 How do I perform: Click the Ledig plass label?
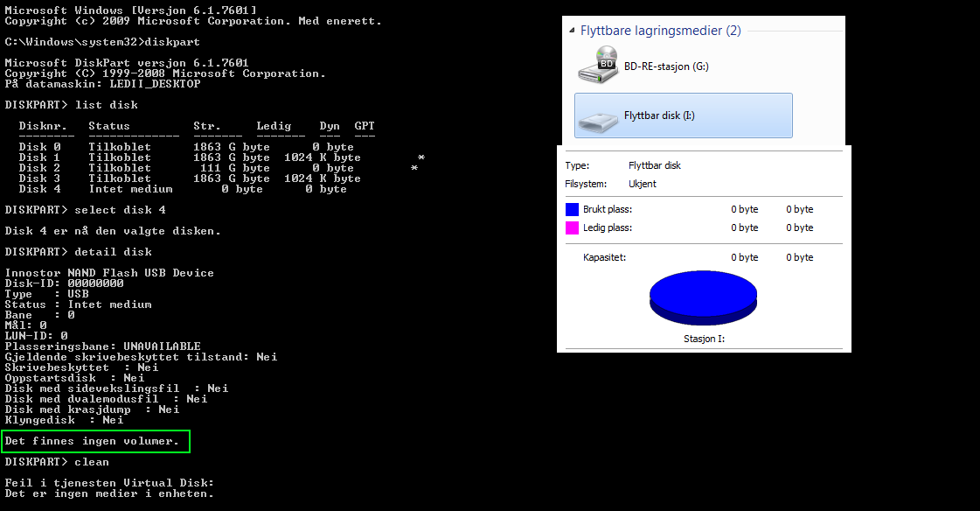pyautogui.click(x=608, y=227)
